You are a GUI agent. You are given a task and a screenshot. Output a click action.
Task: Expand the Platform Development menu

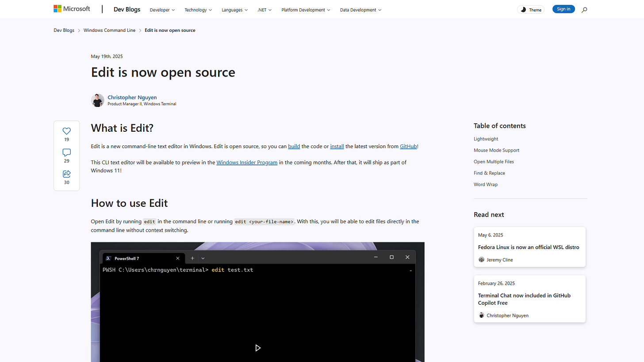pos(306,10)
